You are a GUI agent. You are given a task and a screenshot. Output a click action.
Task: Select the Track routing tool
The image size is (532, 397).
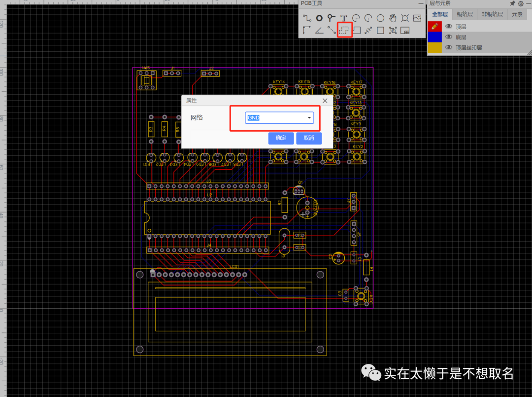[x=307, y=18]
